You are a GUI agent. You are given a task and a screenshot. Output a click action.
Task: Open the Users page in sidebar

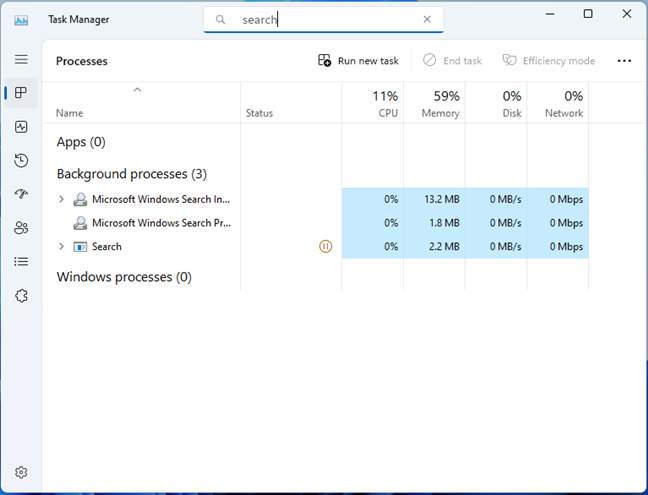point(21,228)
